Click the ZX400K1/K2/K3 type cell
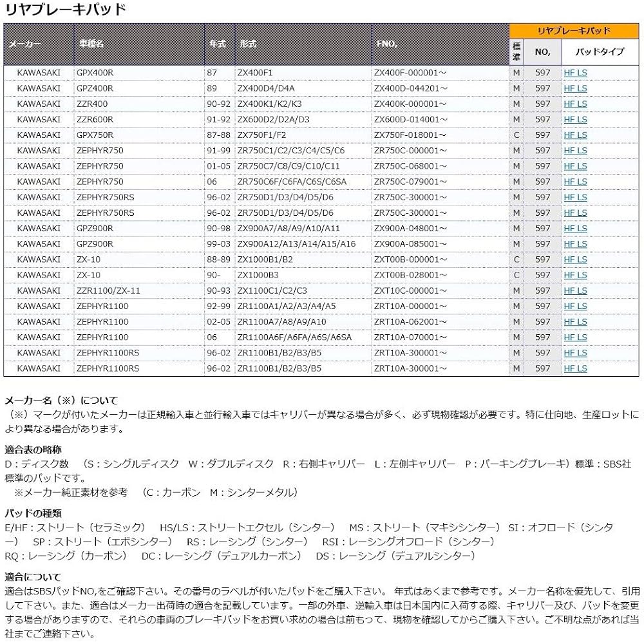Screen dimensions: 644x644 point(303,104)
